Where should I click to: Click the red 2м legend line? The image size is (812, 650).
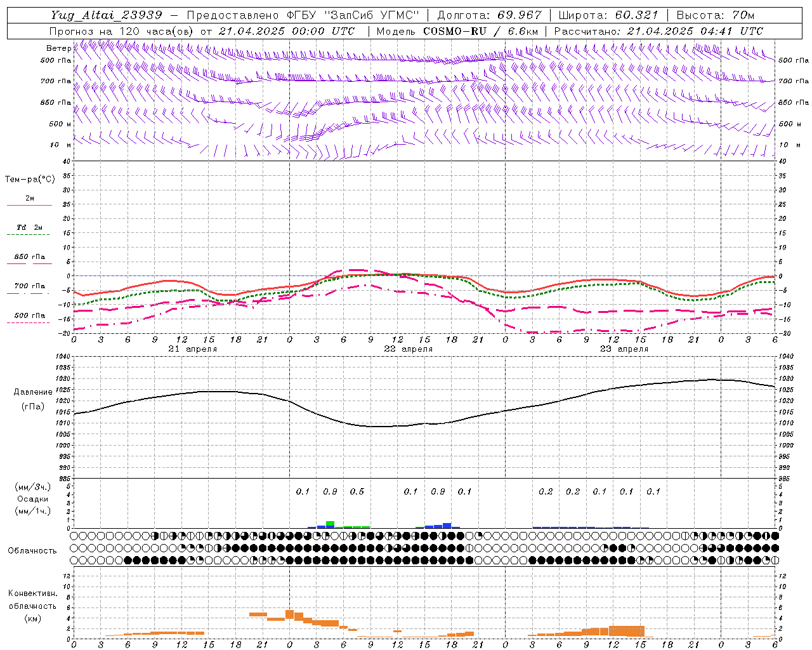click(x=30, y=206)
